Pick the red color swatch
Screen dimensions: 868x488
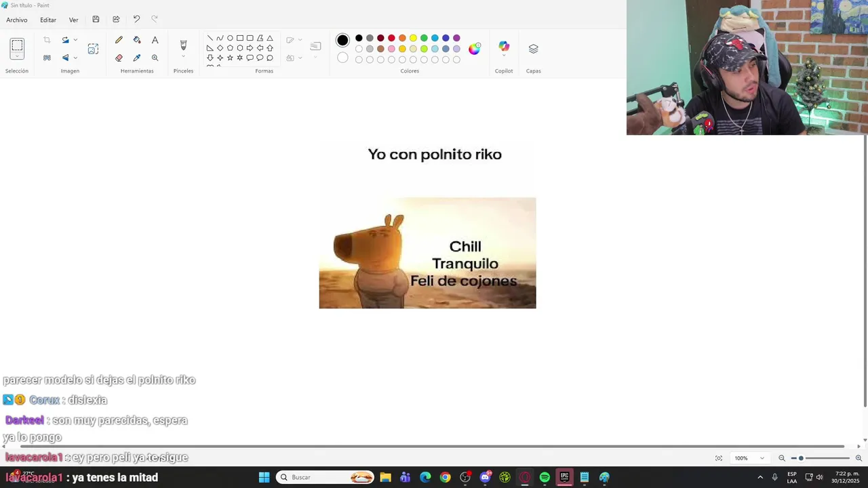click(x=391, y=38)
